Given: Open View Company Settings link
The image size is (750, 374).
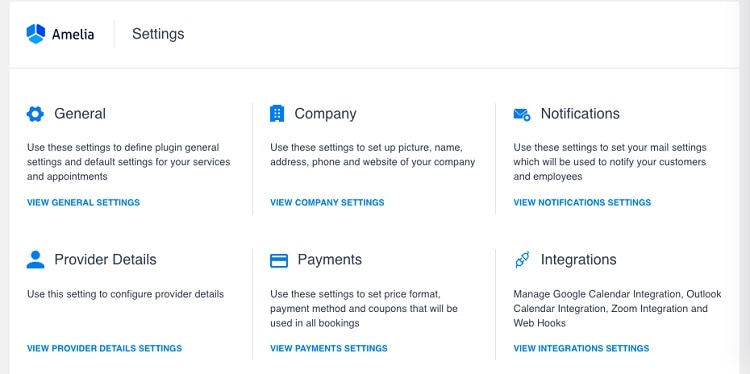Looking at the screenshot, I should click(x=327, y=203).
